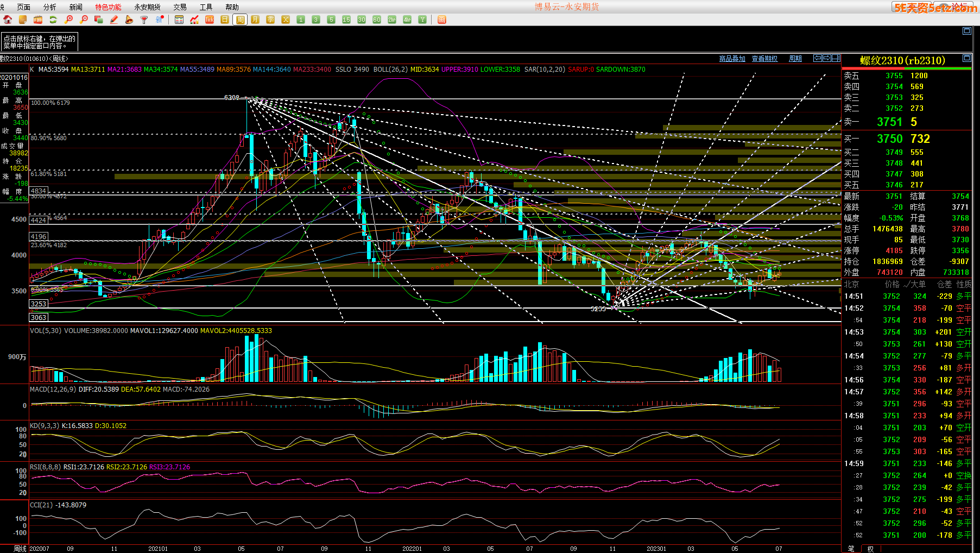Switch to the 权 tab
This screenshot has height=553, width=980.
pos(870,549)
